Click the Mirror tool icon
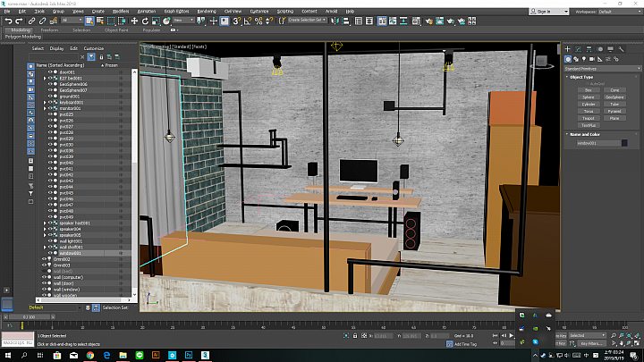 (335, 21)
